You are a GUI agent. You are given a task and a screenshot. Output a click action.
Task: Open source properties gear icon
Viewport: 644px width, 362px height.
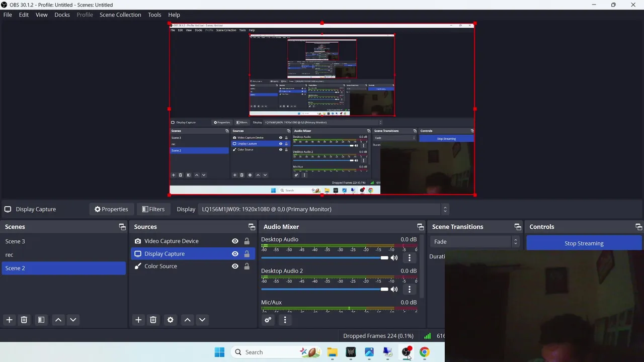click(x=170, y=320)
